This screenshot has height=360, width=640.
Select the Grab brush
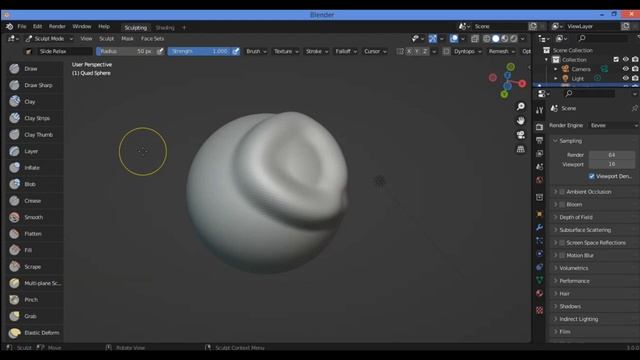pyautogui.click(x=34, y=316)
